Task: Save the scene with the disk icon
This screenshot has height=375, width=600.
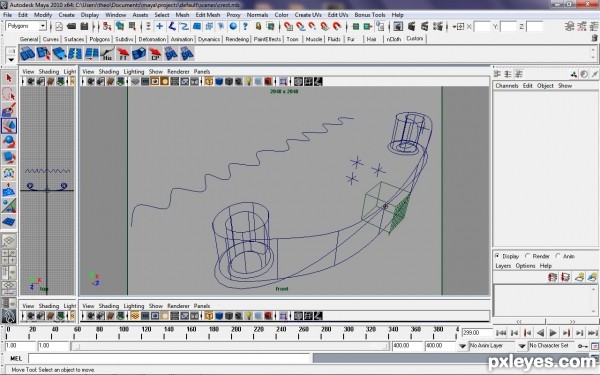Action: (85, 26)
